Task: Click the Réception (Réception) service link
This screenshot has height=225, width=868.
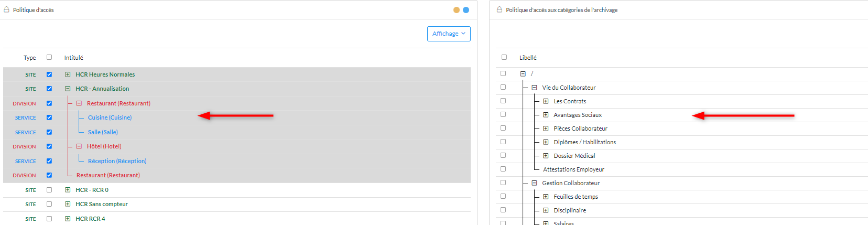Action: click(x=117, y=161)
